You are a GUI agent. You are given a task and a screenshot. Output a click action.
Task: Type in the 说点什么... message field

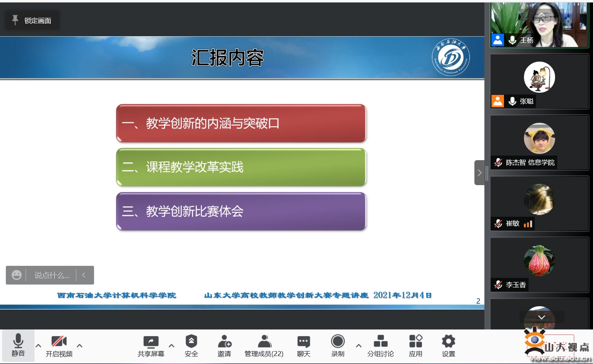point(52,275)
